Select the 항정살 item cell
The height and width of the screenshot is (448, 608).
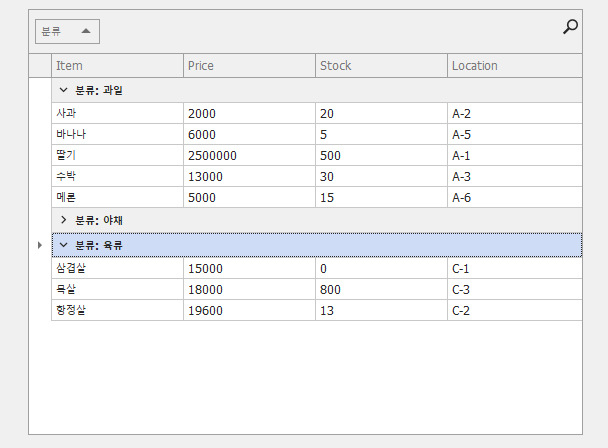117,310
